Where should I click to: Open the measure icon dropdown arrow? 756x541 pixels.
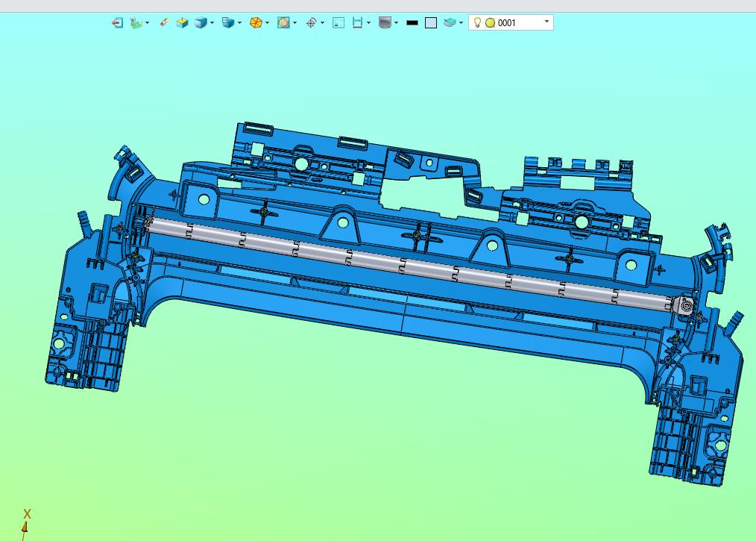[x=368, y=22]
